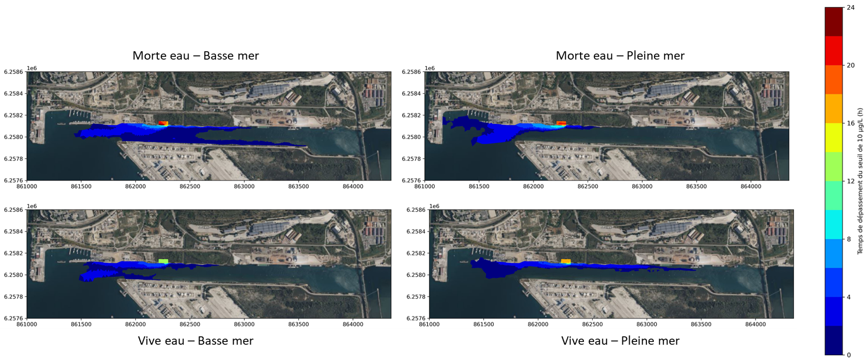Screen dimensions: 868x360
Task: Select the orange band below the 20 tick
Action: pos(834,80)
